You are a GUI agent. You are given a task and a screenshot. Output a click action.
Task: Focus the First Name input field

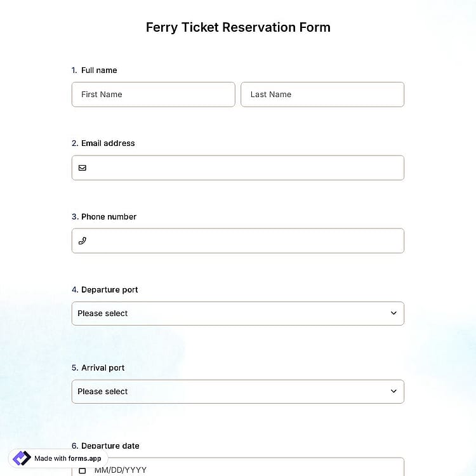coord(154,95)
